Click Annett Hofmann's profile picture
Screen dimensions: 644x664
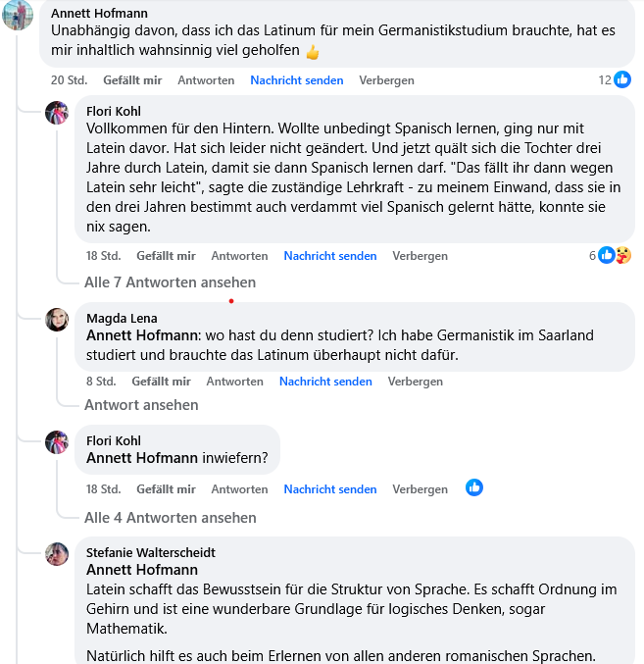click(18, 14)
